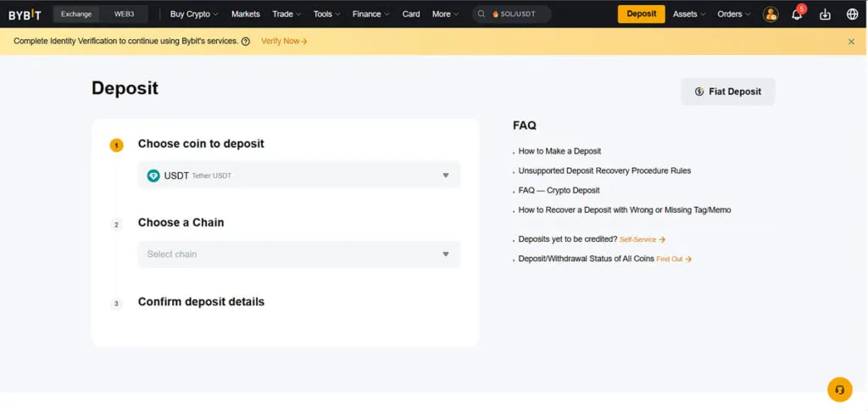Click the USDT Tether coin icon
This screenshot has width=868, height=414.
pyautogui.click(x=153, y=176)
